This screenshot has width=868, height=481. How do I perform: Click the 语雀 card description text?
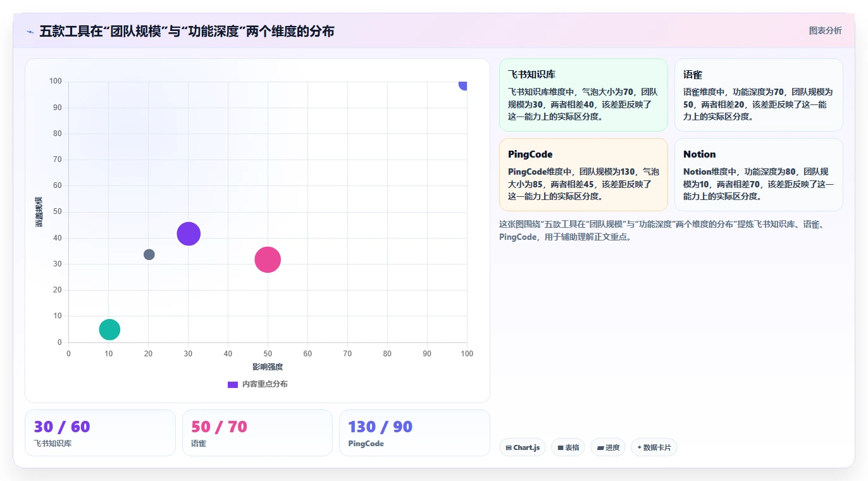(x=759, y=104)
